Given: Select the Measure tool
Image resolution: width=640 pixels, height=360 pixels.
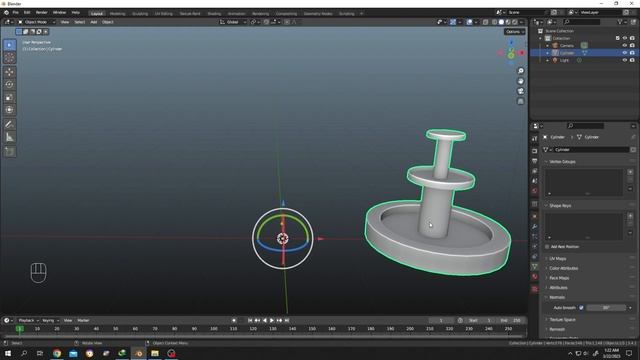Looking at the screenshot, I should click(9, 137).
